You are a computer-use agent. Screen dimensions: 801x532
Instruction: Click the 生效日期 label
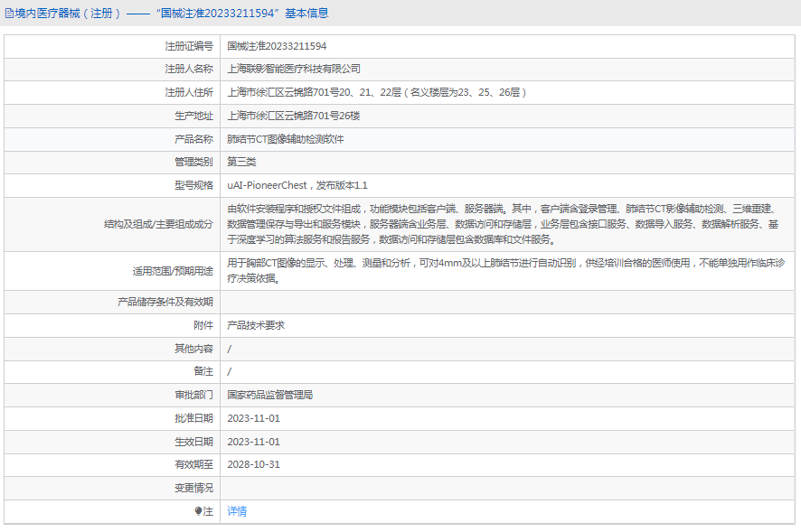tap(193, 442)
